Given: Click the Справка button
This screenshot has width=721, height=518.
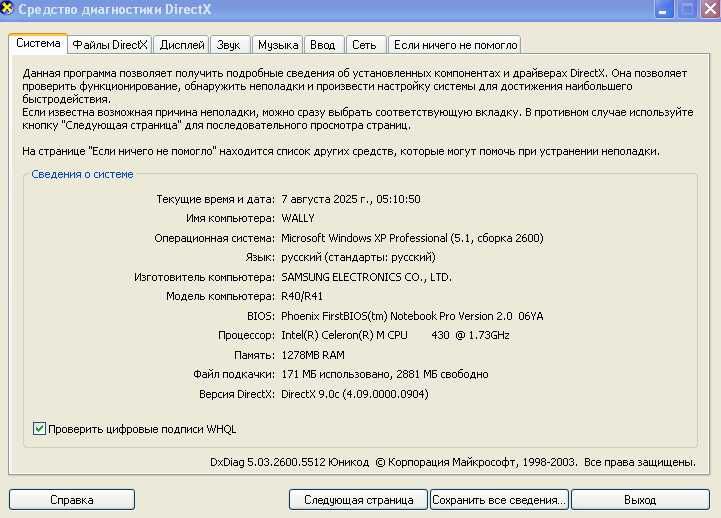Looking at the screenshot, I should point(72,500).
